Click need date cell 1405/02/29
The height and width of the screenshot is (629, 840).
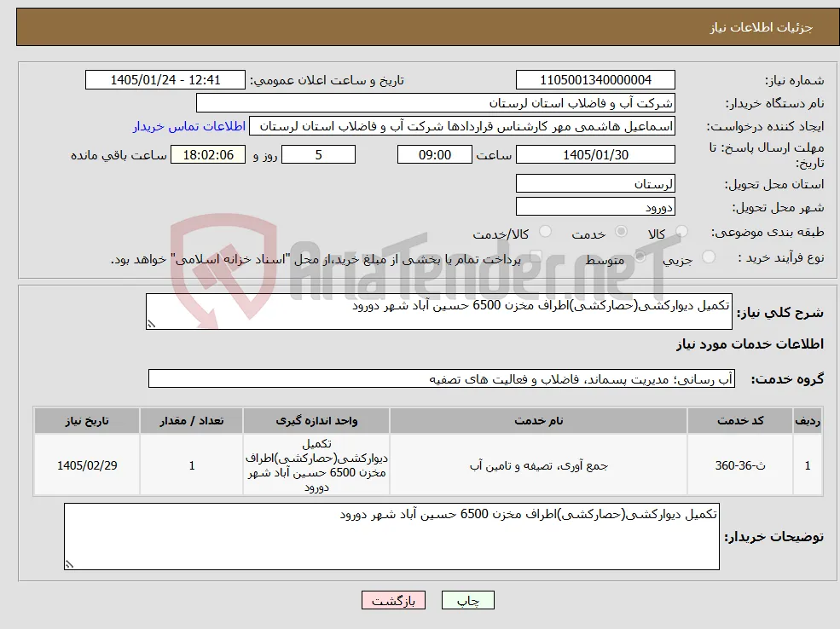point(87,465)
